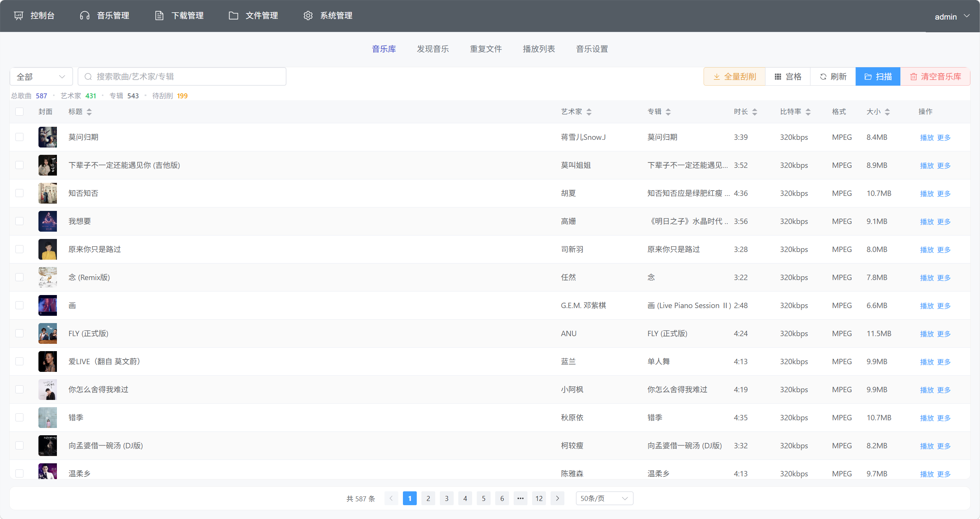The width and height of the screenshot is (980, 519).
Task: Switch to the 重复文件 tab
Action: (x=486, y=49)
